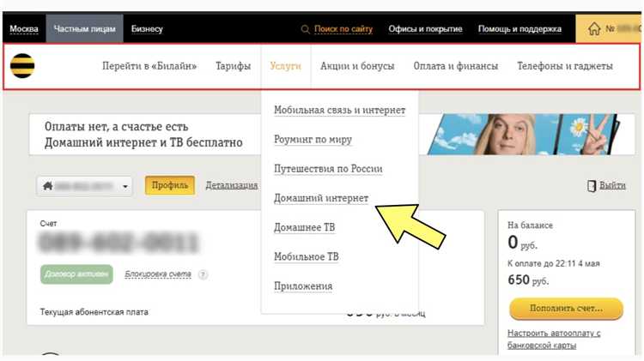Click the logout door icon
644x361 pixels.
pos(591,186)
